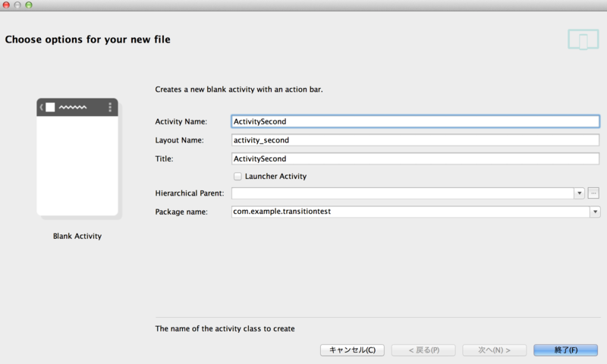Viewport: 607px width, 364px height.
Task: Click the white app icon square in preview
Action: pos(50,107)
